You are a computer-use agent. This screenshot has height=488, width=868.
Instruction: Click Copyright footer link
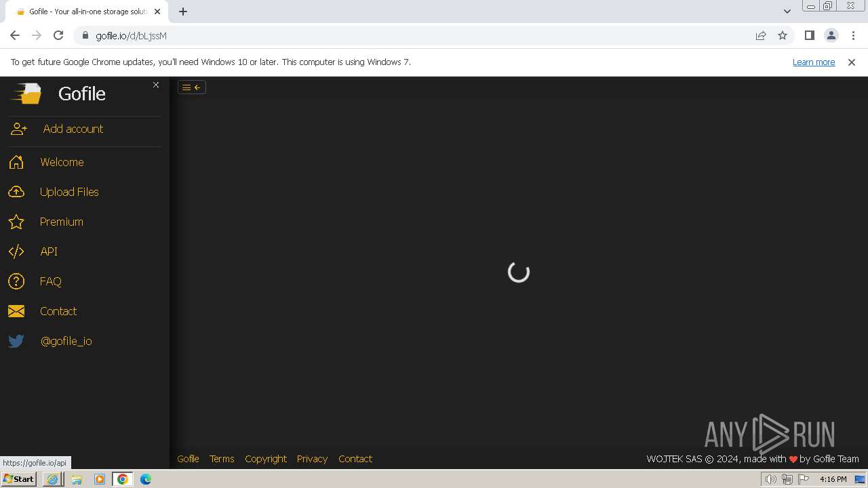pos(266,459)
